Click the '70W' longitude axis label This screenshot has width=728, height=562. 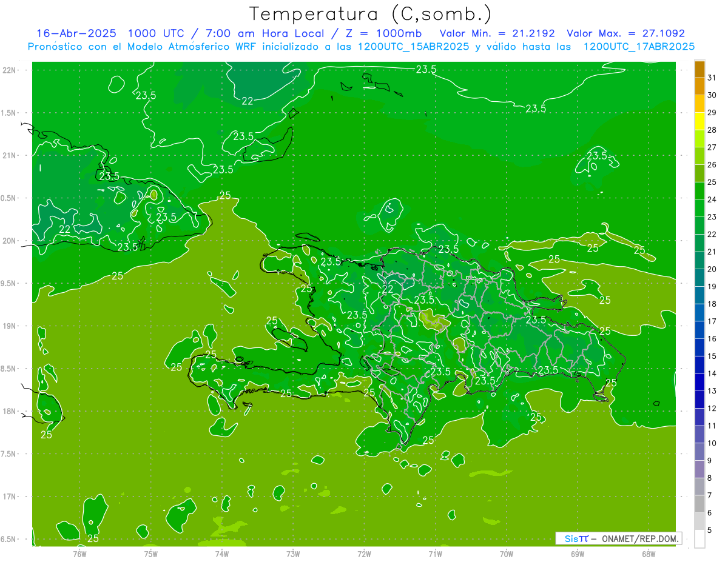(507, 553)
